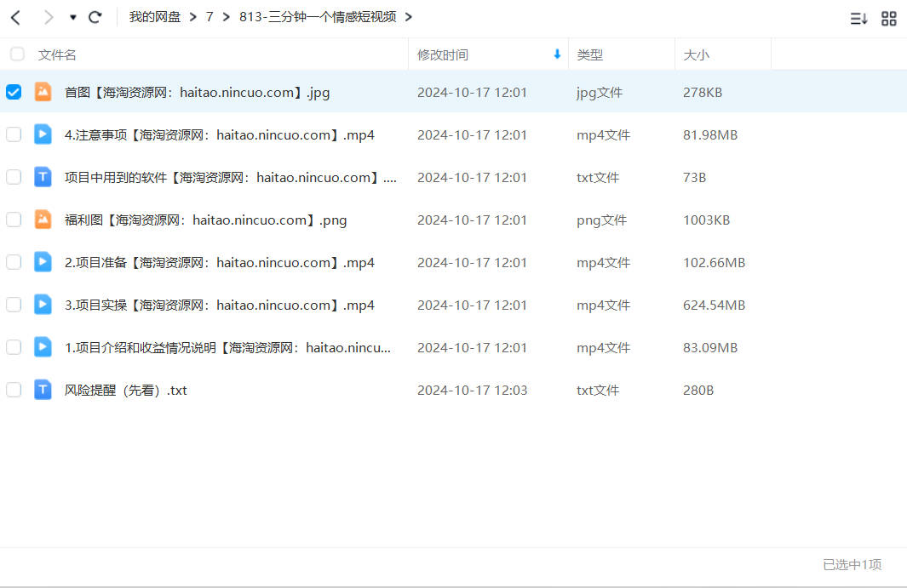Navigate to folder 7 breadcrumb
This screenshot has height=588, width=907.
click(210, 17)
